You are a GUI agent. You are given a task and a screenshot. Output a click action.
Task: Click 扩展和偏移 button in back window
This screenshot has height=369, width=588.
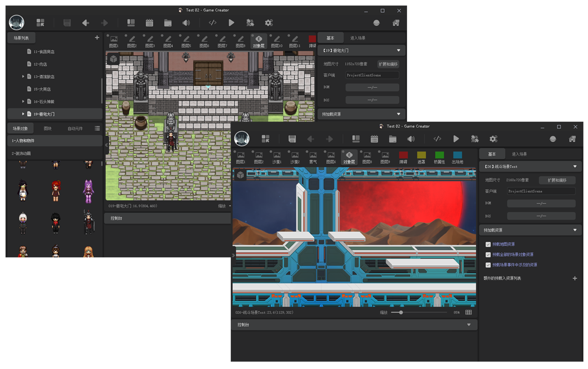[x=388, y=64]
